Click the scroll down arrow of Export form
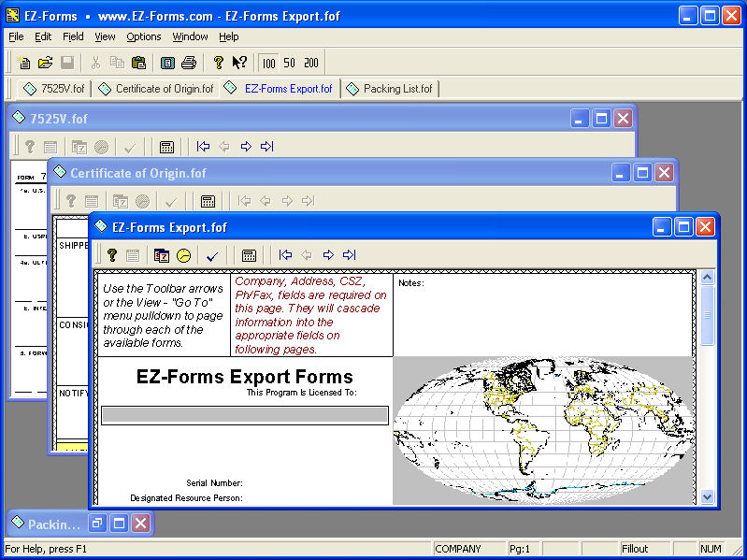 [x=707, y=497]
